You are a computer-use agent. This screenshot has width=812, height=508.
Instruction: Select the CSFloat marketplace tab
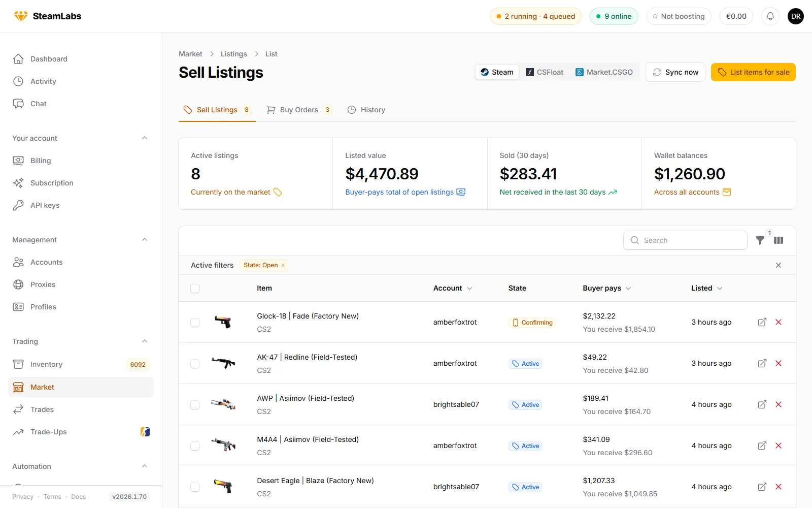click(545, 72)
